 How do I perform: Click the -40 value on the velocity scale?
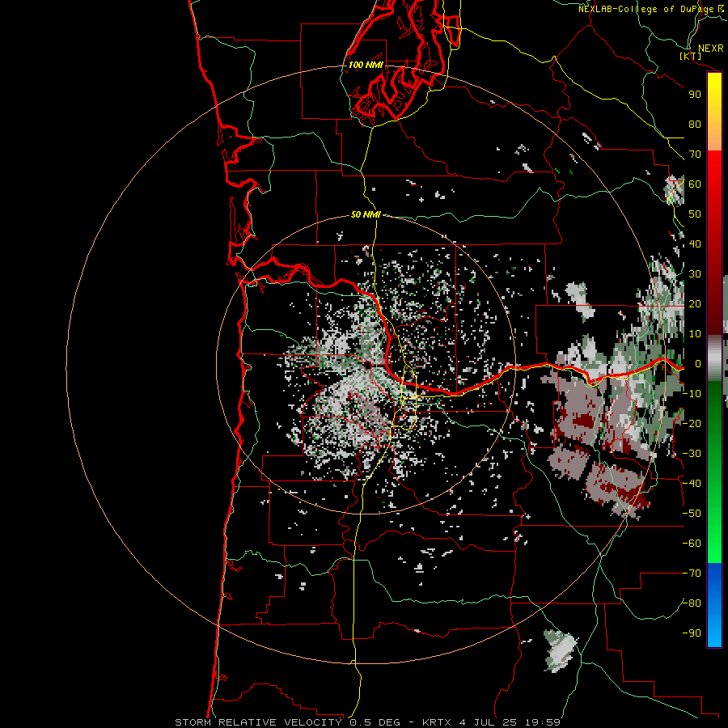pyautogui.click(x=692, y=484)
